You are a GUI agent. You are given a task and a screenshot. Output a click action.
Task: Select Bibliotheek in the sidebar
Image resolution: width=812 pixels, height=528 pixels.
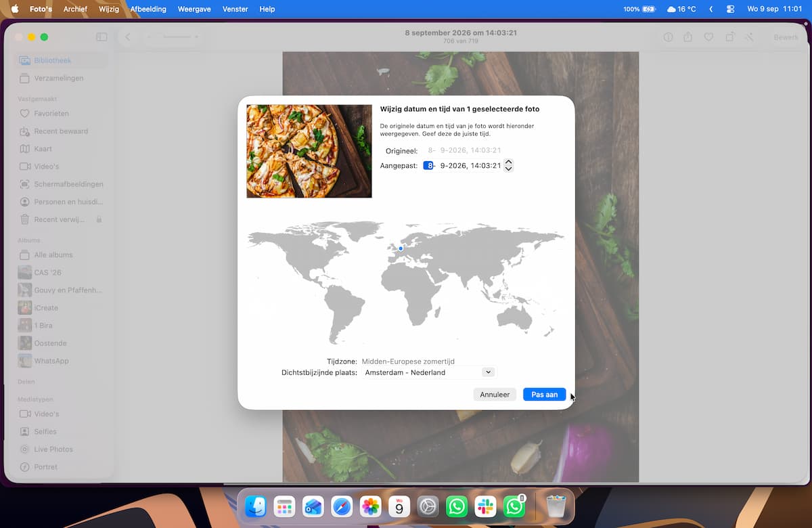pyautogui.click(x=61, y=60)
